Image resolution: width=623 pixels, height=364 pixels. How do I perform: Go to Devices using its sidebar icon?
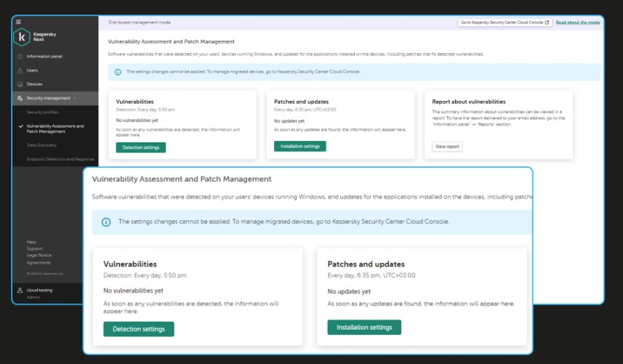click(x=20, y=84)
